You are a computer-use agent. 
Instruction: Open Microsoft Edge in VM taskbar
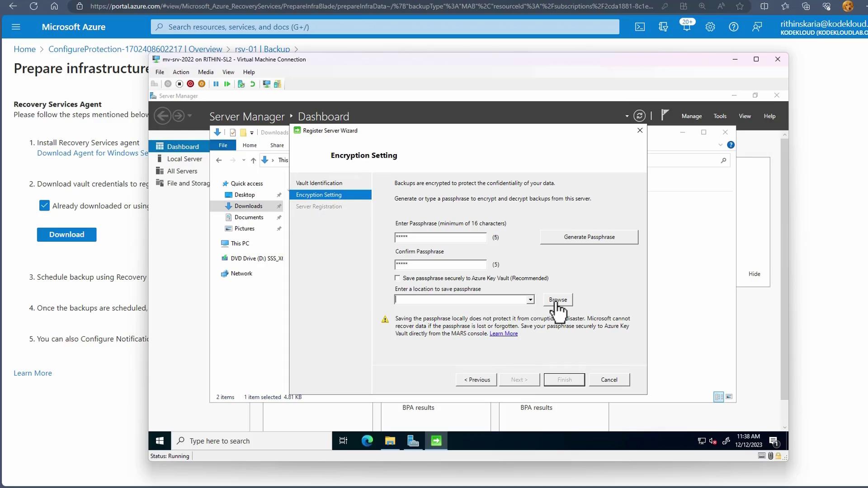pyautogui.click(x=367, y=441)
